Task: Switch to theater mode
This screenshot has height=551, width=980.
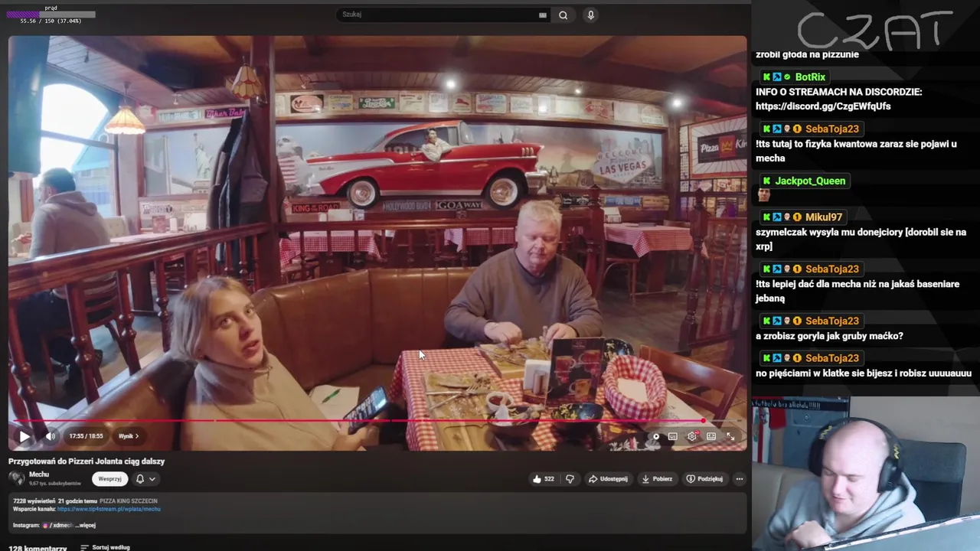Action: pyautogui.click(x=711, y=436)
